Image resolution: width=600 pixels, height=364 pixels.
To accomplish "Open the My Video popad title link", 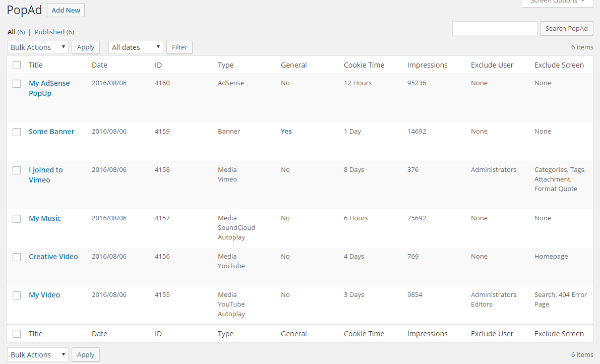I will [44, 295].
